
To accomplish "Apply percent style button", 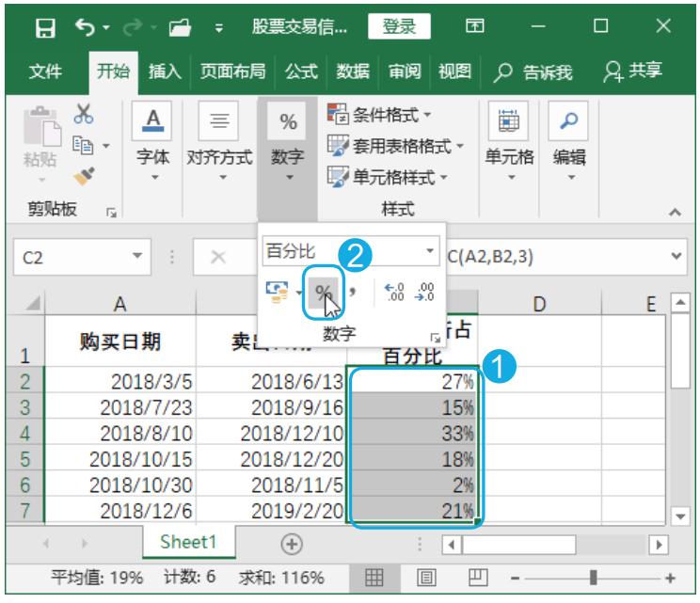I will 324,293.
